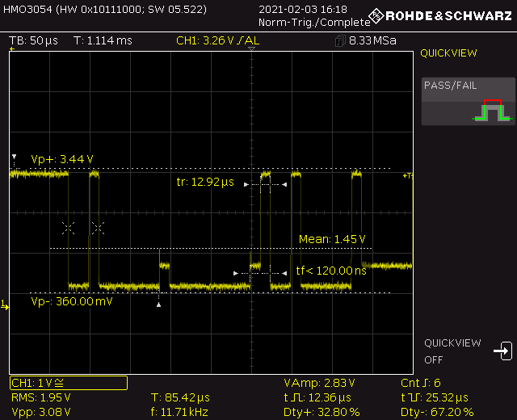The width and height of the screenshot is (517, 420).
Task: Click the tf< 120.00 ns fall time label
Action: pyautogui.click(x=331, y=271)
